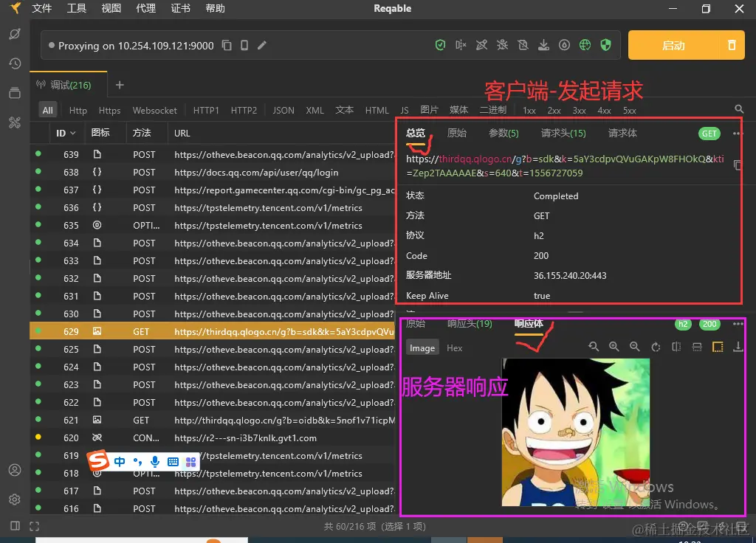Search traffic with the magnifier icon
This screenshot has width=756, height=543.
pyautogui.click(x=738, y=109)
